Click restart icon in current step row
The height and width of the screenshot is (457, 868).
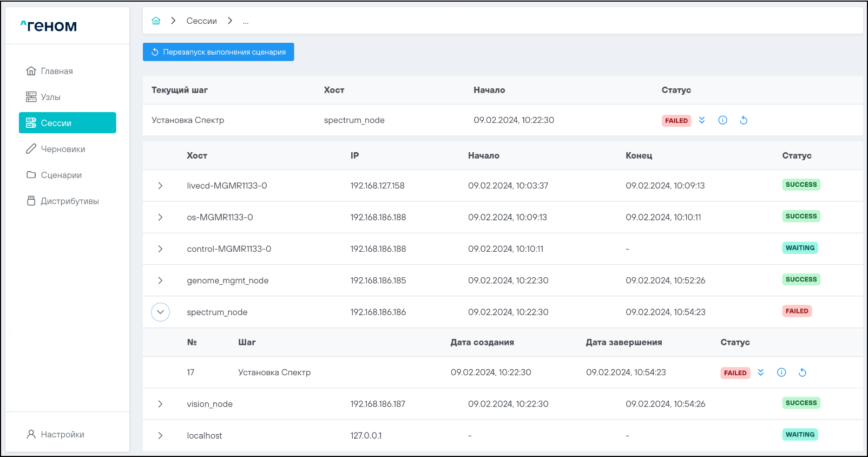pos(744,120)
